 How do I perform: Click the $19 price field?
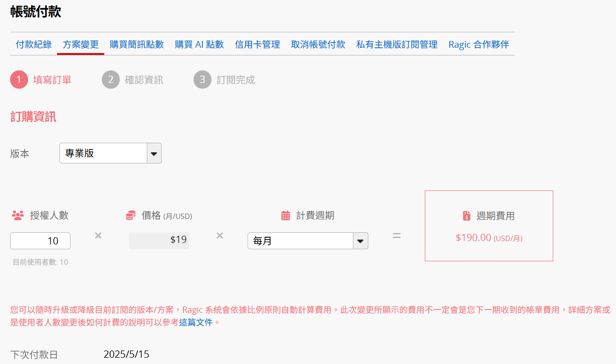159,241
